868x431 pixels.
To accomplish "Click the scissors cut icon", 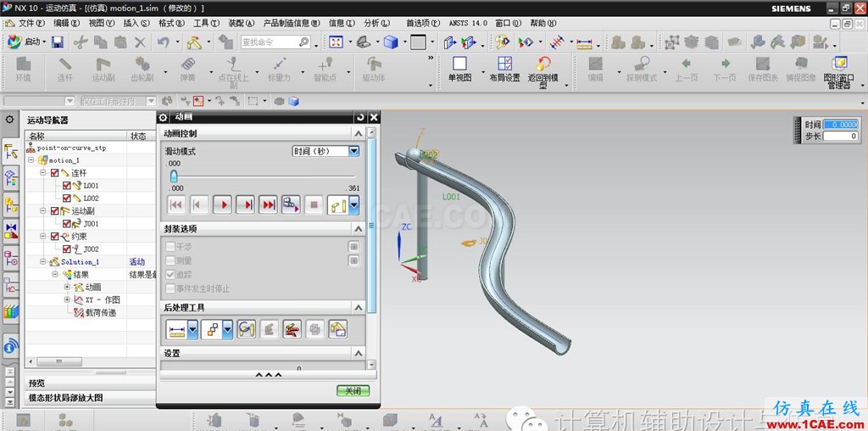I will coord(81,42).
